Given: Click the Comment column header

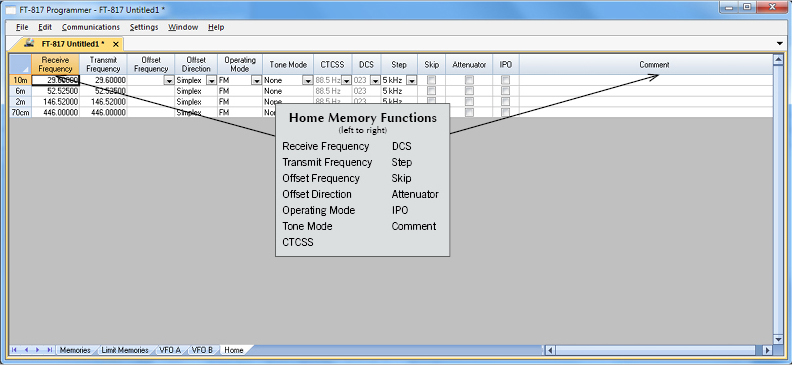Looking at the screenshot, I should pos(646,65).
